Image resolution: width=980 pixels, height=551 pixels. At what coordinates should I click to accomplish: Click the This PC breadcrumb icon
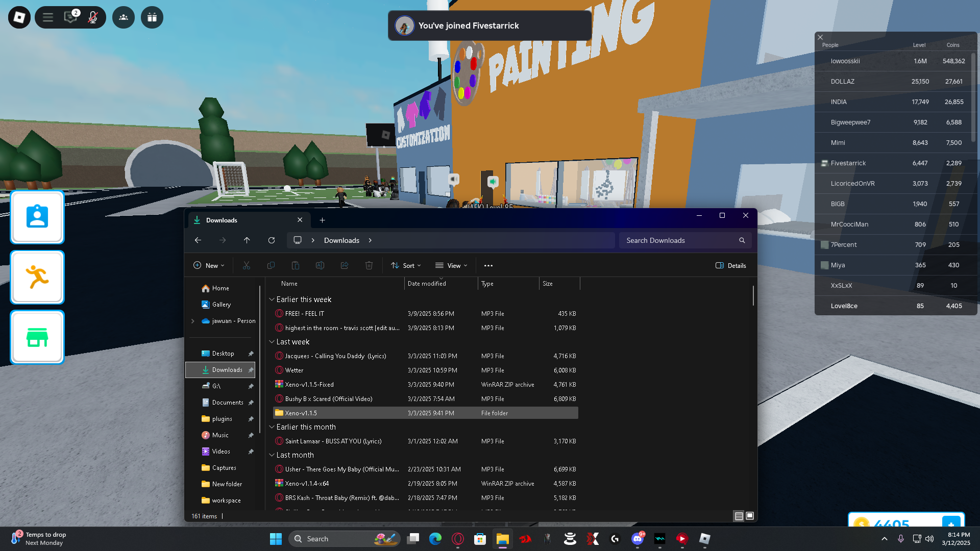tap(298, 240)
